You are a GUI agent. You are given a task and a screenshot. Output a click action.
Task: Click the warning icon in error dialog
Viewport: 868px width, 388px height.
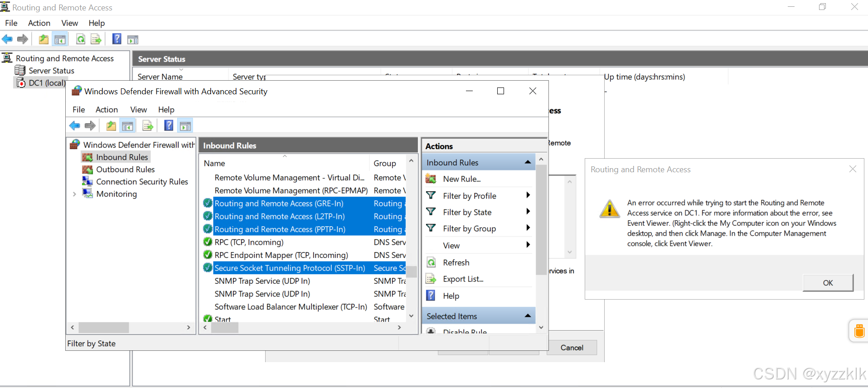click(x=610, y=209)
